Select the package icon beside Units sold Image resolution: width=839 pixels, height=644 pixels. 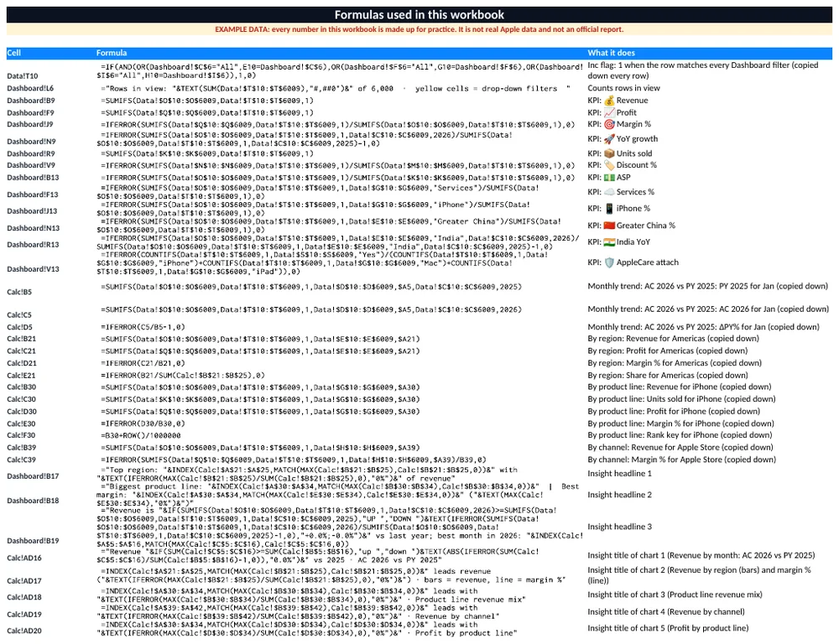click(609, 153)
